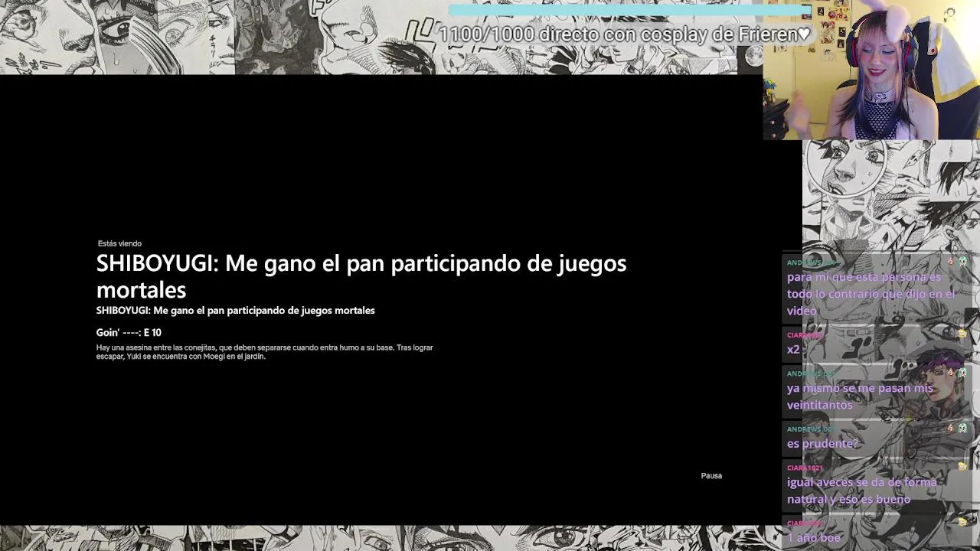Click chat message 'para mi que esta persona es todo lo contrario'

tap(871, 294)
